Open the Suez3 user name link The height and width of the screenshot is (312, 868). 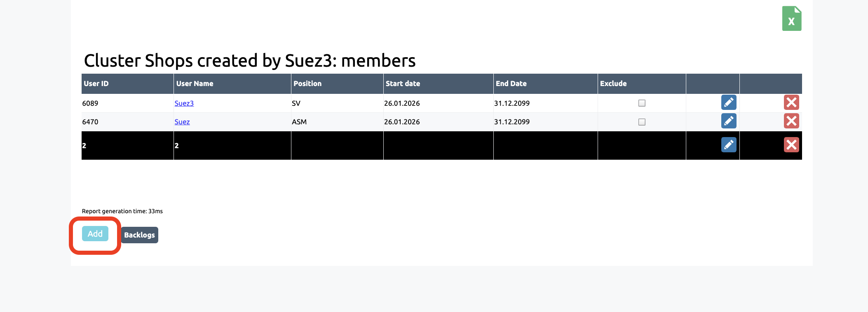point(184,103)
